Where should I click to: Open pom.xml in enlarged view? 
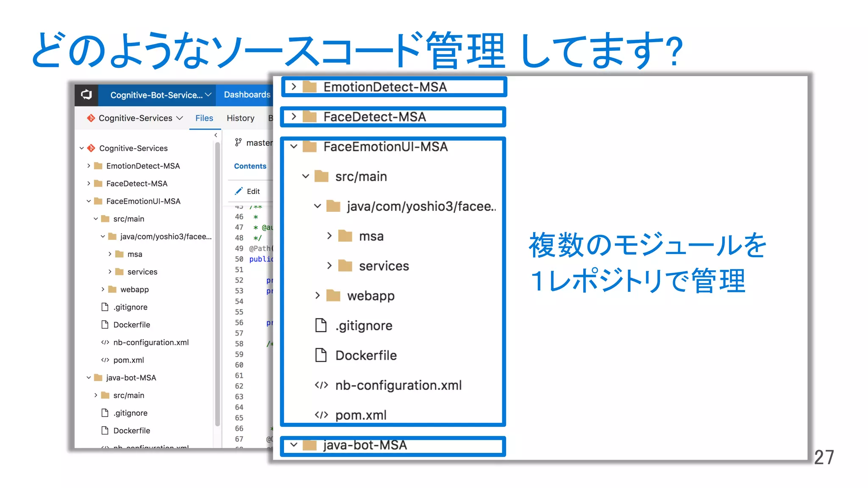(x=361, y=415)
